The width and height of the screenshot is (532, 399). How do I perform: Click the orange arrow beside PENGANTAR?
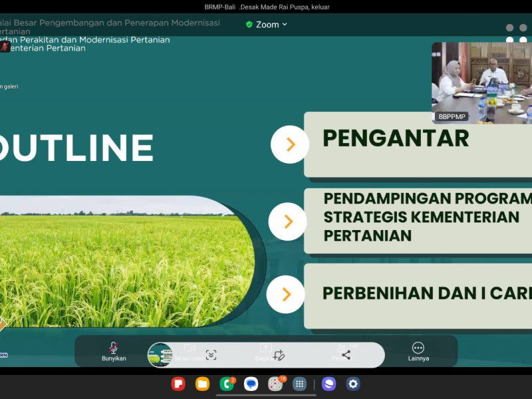pyautogui.click(x=290, y=144)
